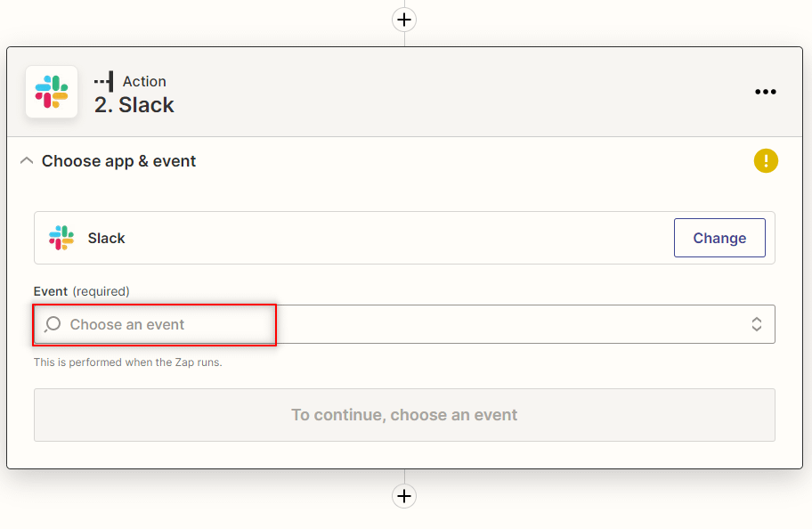Click the "performed when the Zap runs" hint
This screenshot has width=812, height=529.
click(x=127, y=362)
